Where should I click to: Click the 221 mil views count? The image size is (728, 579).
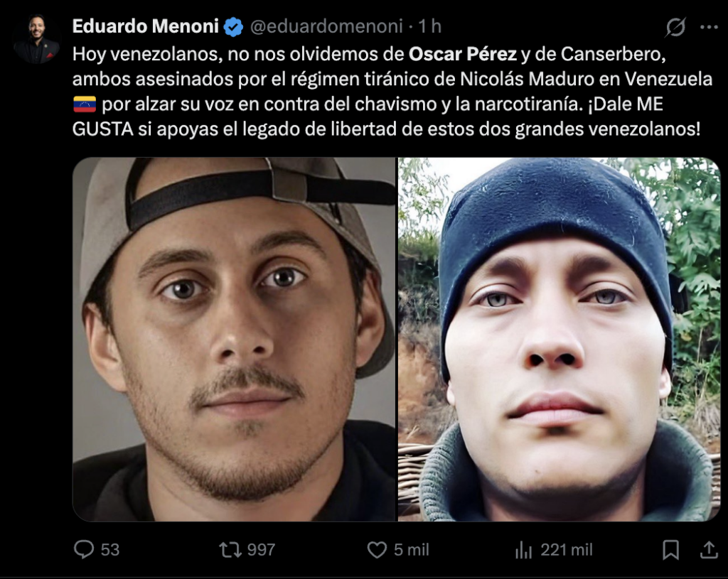567,551
